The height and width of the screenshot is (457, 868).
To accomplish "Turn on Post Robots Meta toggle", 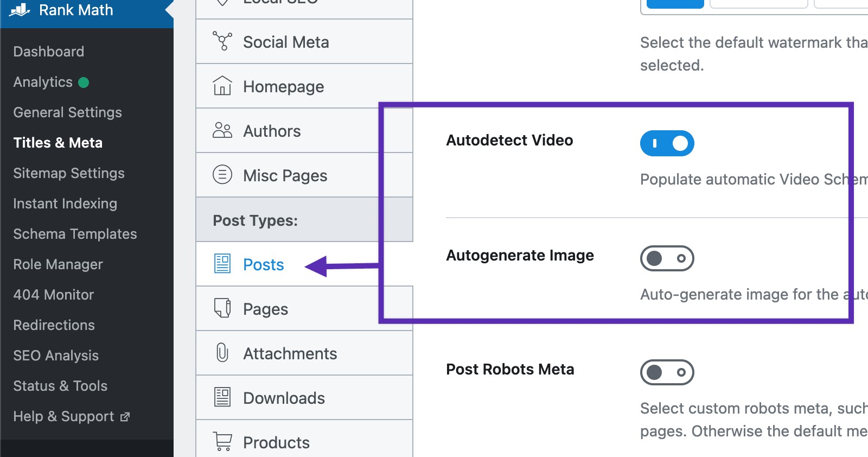I will (667, 372).
